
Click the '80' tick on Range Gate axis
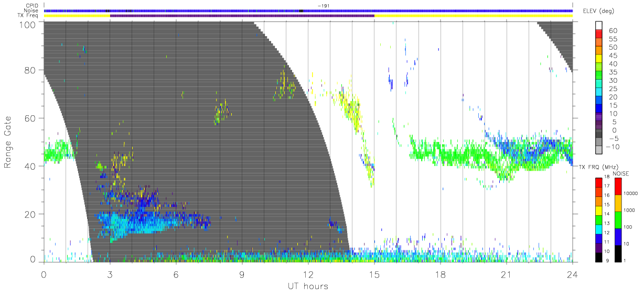click(x=31, y=70)
